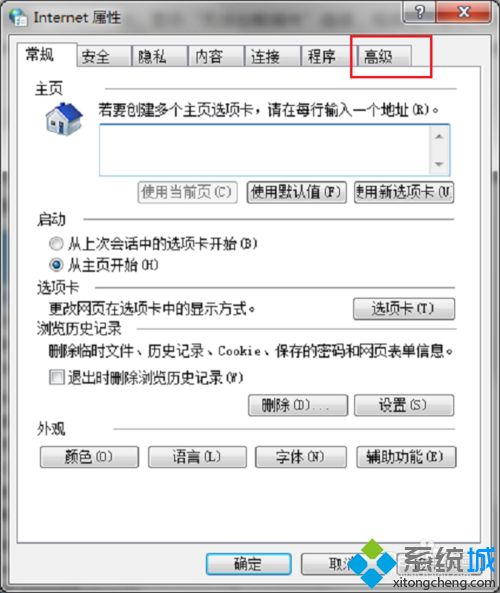500x593 pixels.
Task: Open the 安全 tab
Action: [x=104, y=56]
